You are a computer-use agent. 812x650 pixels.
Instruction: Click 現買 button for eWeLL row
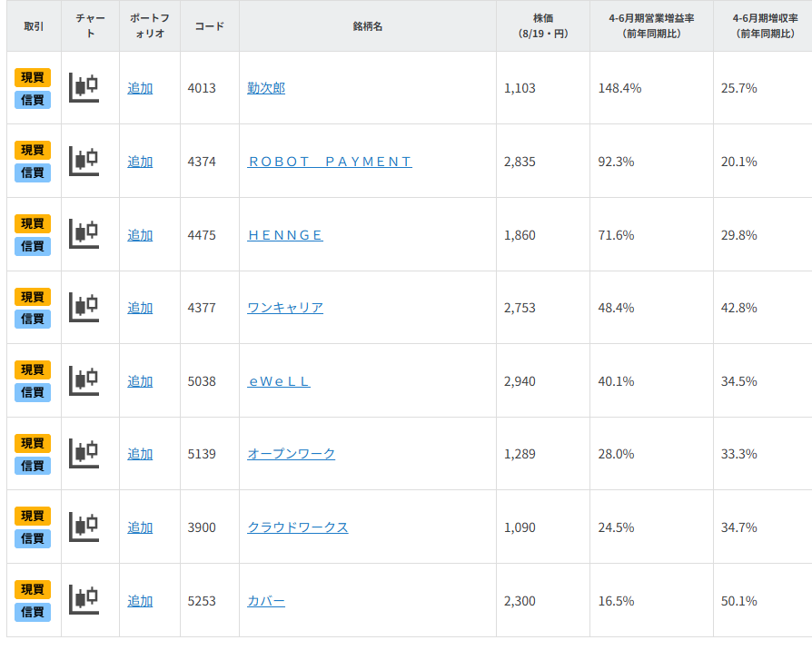pos(33,370)
